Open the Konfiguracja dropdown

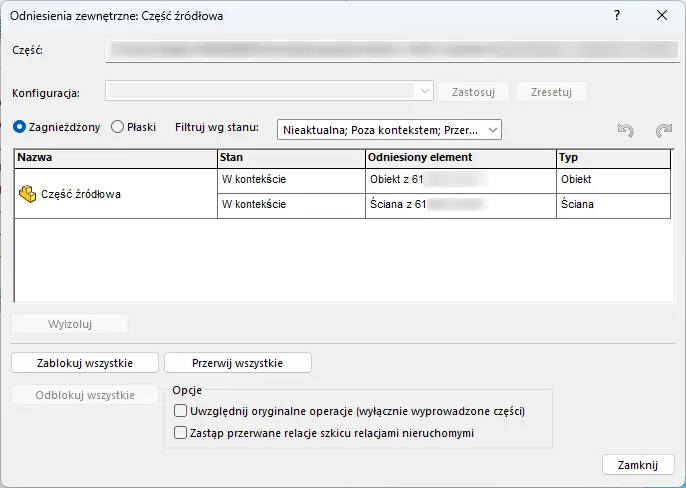(269, 91)
